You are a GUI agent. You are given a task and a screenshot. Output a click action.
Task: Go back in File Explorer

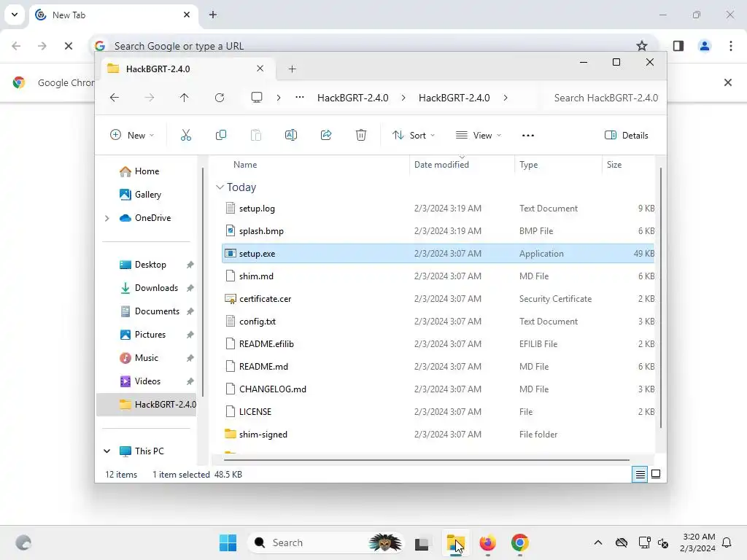[115, 98]
